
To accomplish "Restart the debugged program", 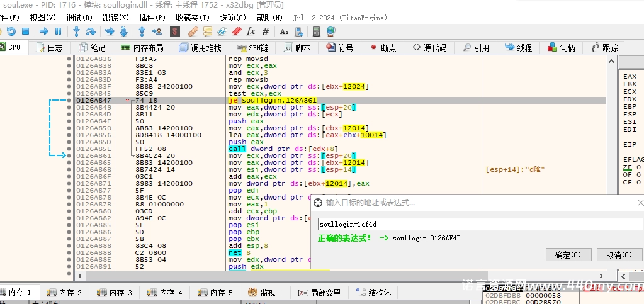I will (x=11, y=31).
